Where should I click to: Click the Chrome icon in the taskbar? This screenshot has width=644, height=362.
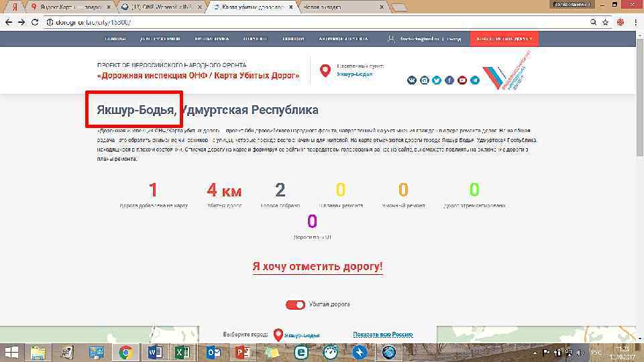(x=125, y=353)
